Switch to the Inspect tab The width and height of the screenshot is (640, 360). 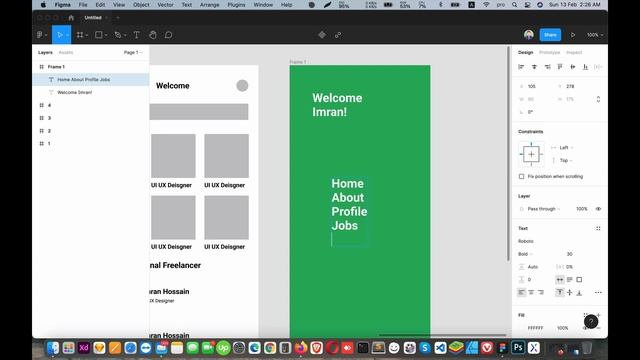pyautogui.click(x=574, y=53)
